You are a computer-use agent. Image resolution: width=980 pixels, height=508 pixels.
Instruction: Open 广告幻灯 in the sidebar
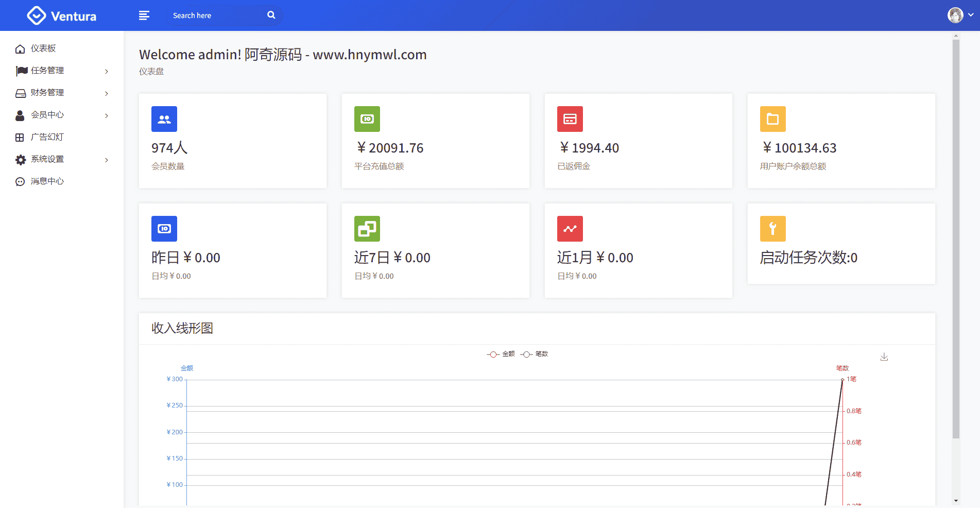tap(47, 137)
